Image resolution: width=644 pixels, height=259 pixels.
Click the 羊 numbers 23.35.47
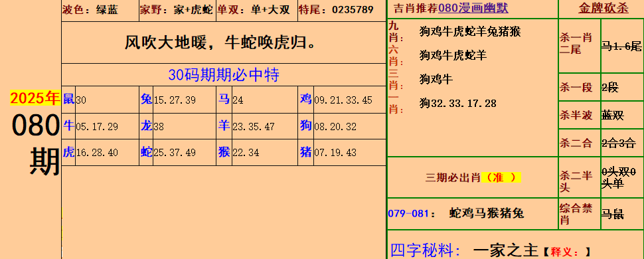click(254, 127)
